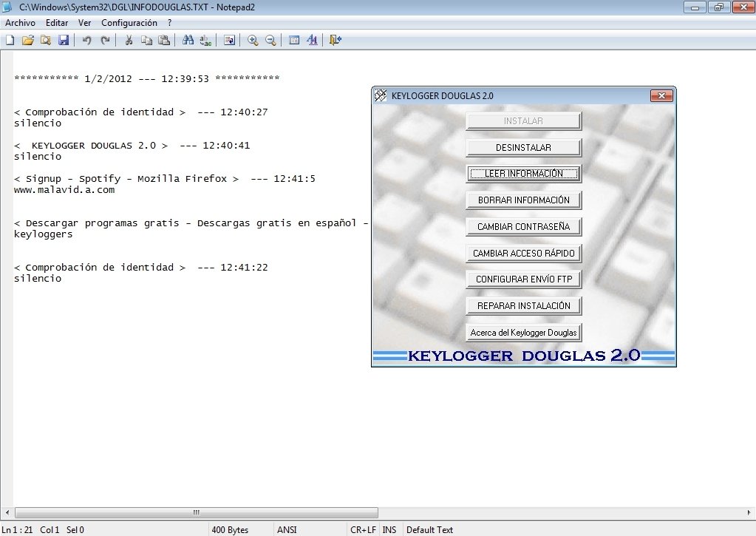Click the Notepad2 title bar app icon
The width and height of the screenshot is (756, 536).
7,7
